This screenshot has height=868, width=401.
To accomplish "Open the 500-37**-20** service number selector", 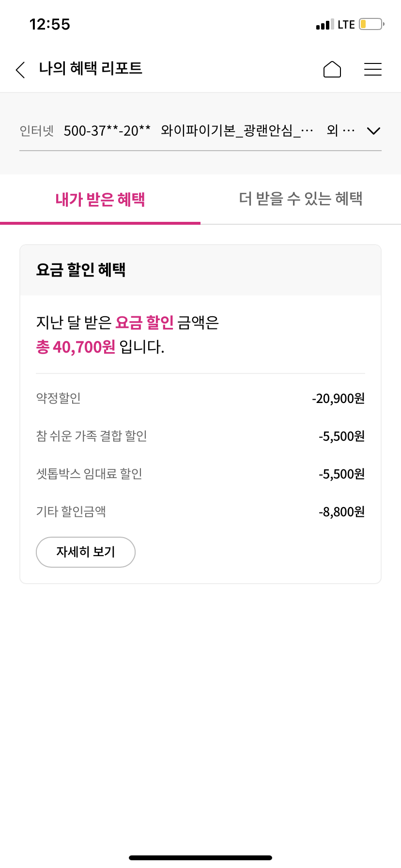I will tap(107, 131).
